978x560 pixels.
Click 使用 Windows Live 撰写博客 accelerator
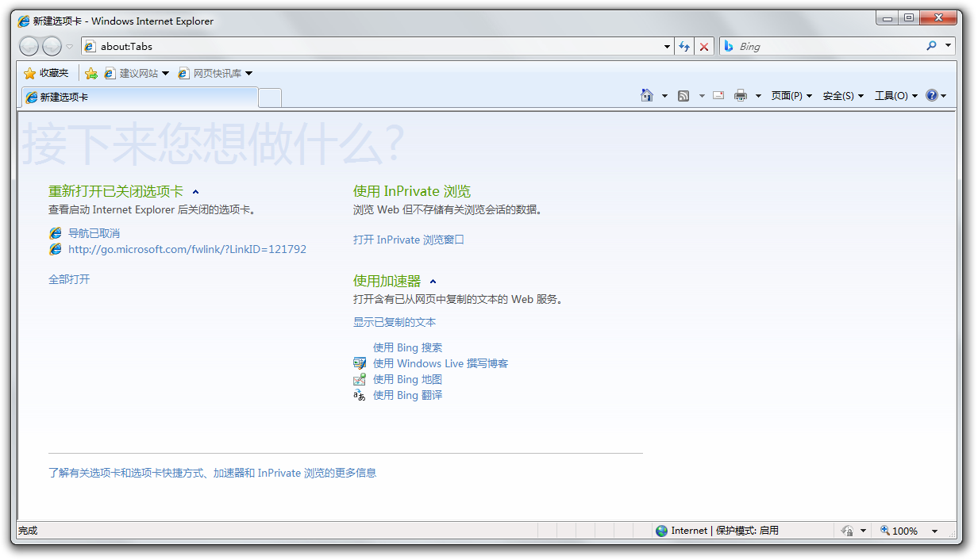441,363
